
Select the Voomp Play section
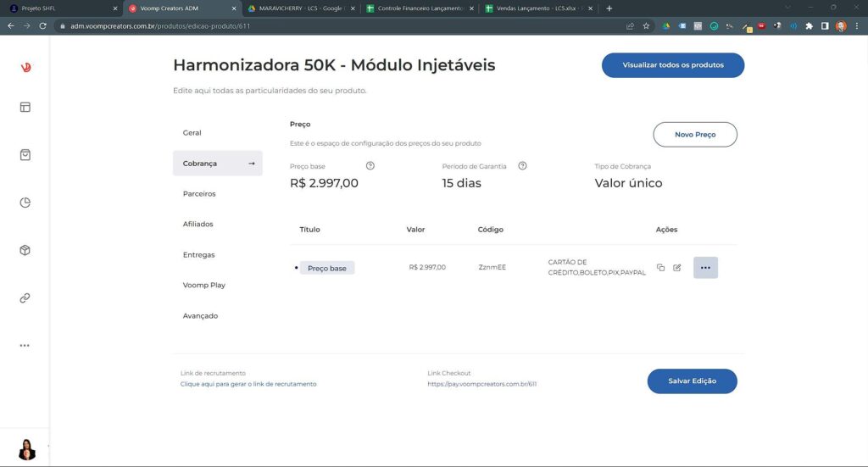tap(203, 286)
